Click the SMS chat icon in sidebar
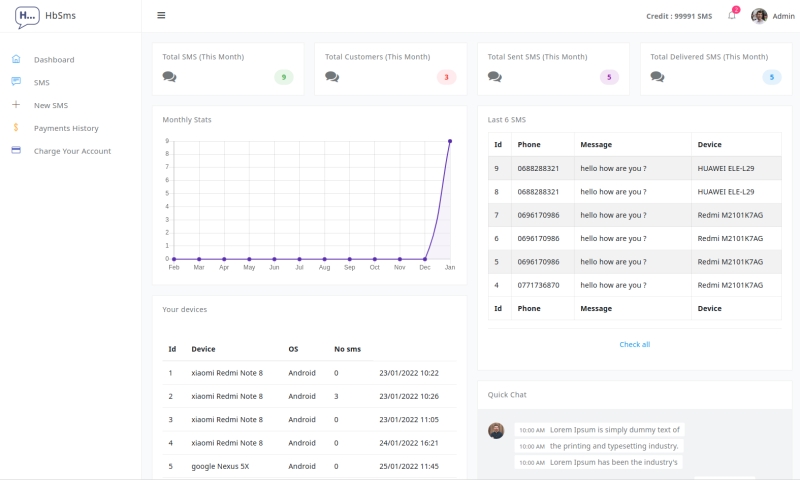 (x=16, y=82)
